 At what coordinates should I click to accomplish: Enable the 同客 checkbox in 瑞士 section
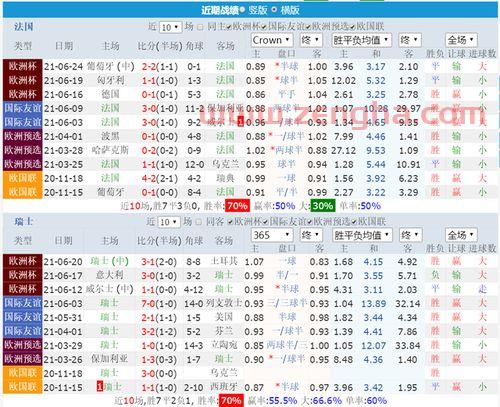click(x=199, y=222)
